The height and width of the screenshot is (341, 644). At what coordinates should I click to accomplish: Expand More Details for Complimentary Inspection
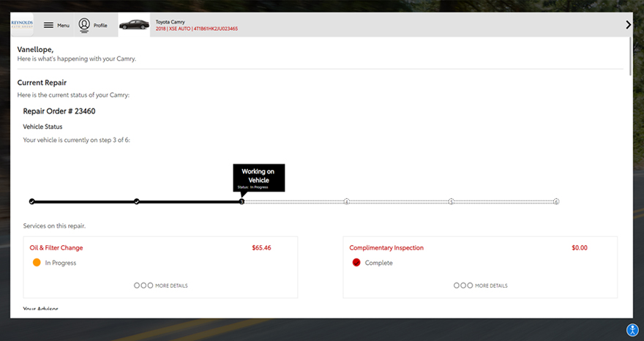481,285
